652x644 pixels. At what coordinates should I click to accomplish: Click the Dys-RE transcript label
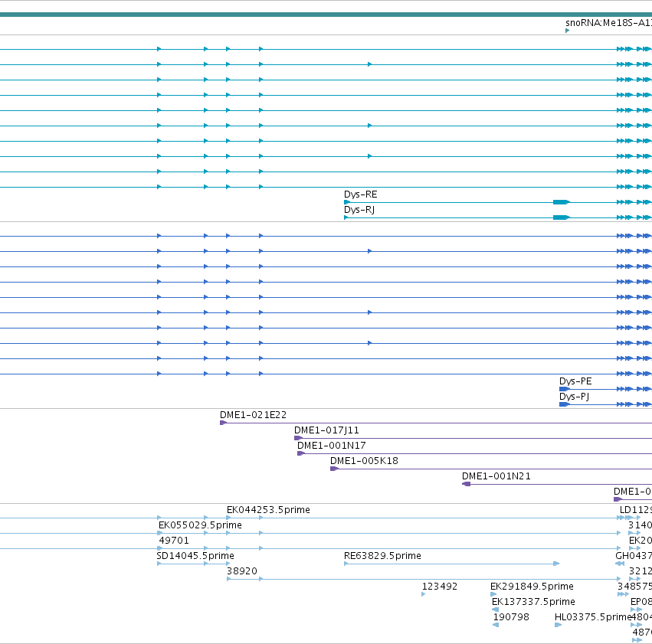[x=360, y=195]
